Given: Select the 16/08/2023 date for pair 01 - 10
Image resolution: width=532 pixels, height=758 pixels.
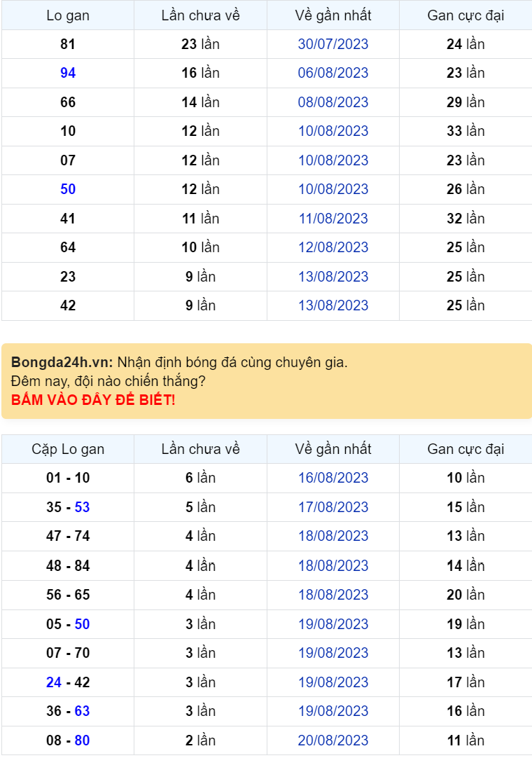Looking at the screenshot, I should (x=332, y=478).
